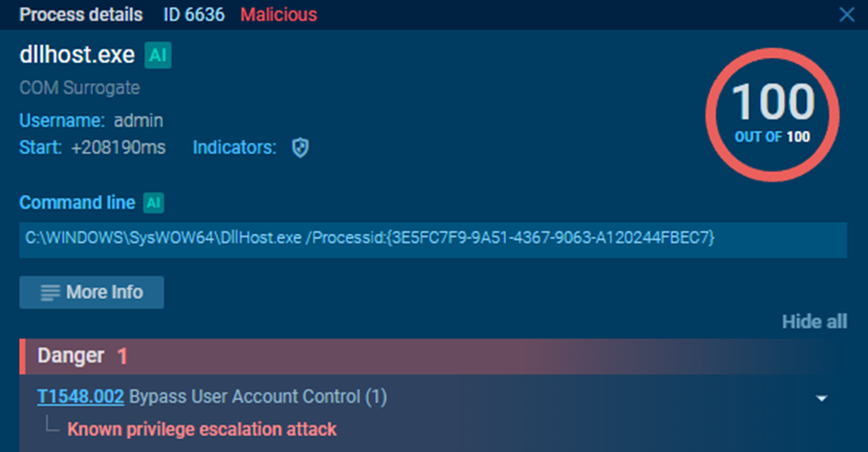Collapse the Danger section header
Viewport: 868px width, 452px height.
pyautogui.click(x=434, y=356)
